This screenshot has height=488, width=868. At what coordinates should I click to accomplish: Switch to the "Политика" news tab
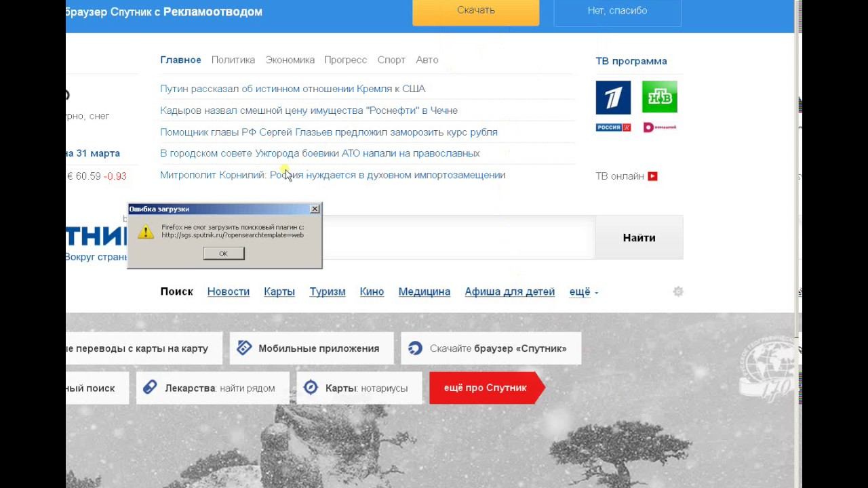pos(233,60)
